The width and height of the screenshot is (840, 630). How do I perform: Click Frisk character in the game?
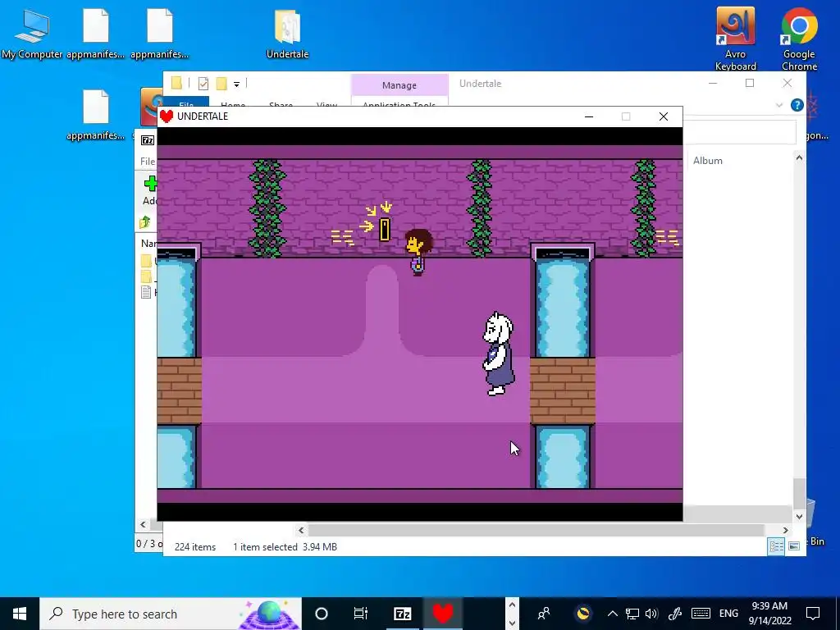point(418,253)
